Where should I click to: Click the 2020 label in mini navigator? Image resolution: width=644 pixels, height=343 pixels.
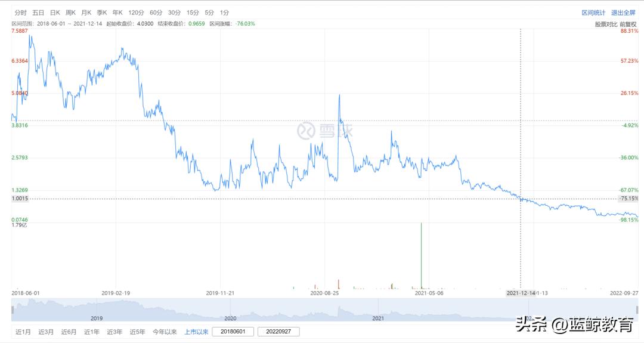coord(230,319)
